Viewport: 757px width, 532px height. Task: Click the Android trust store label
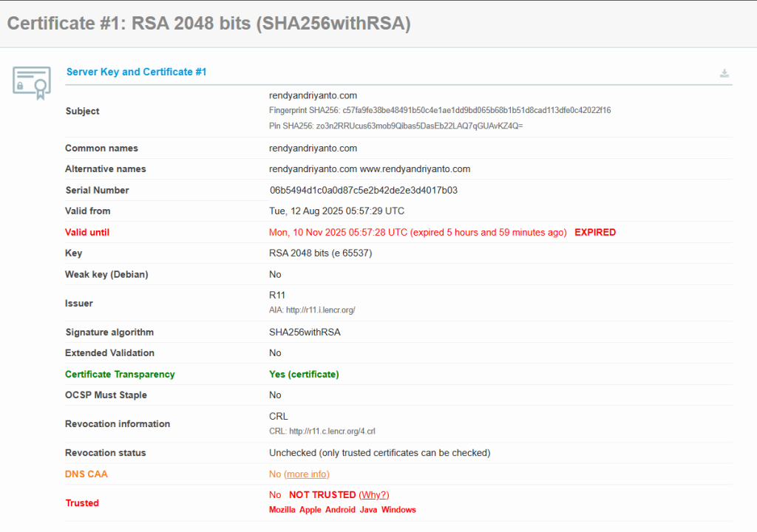click(340, 510)
